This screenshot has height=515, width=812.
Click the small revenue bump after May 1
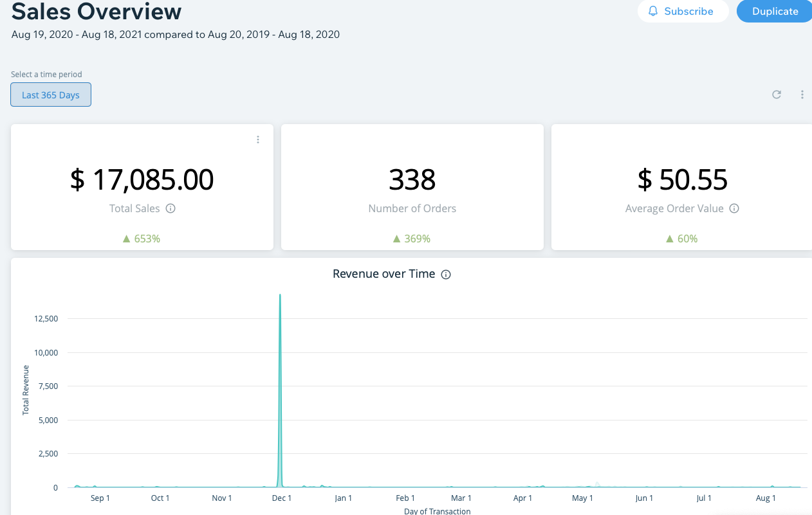click(598, 483)
